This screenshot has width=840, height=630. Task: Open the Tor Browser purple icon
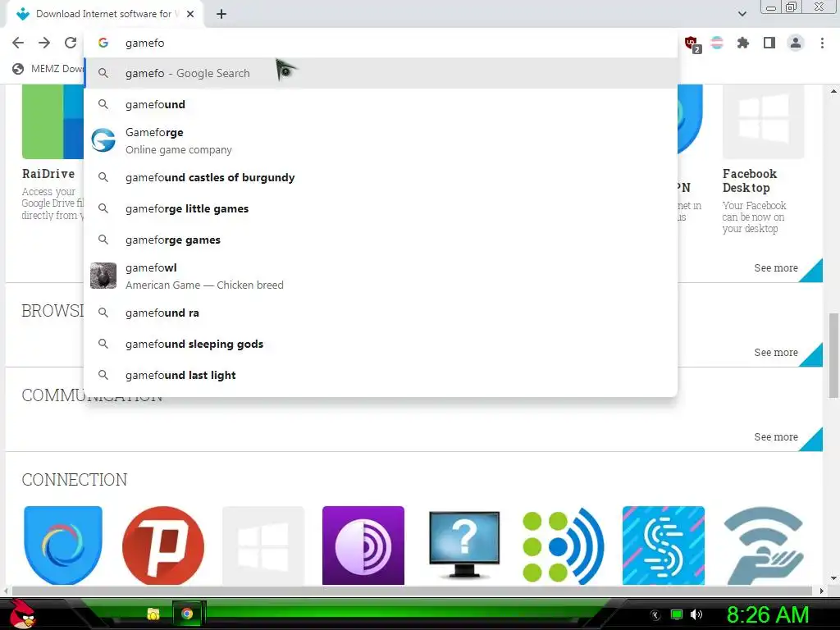point(363,546)
